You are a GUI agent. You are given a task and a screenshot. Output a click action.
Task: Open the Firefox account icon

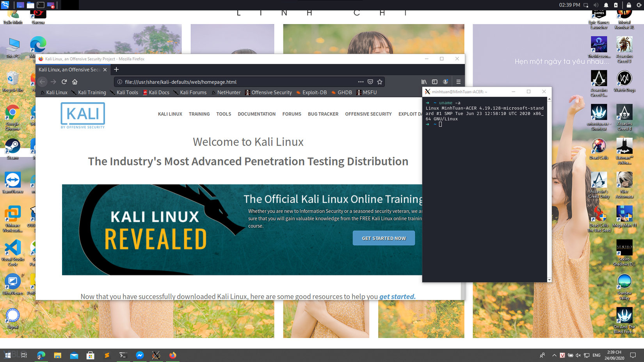[x=446, y=82]
